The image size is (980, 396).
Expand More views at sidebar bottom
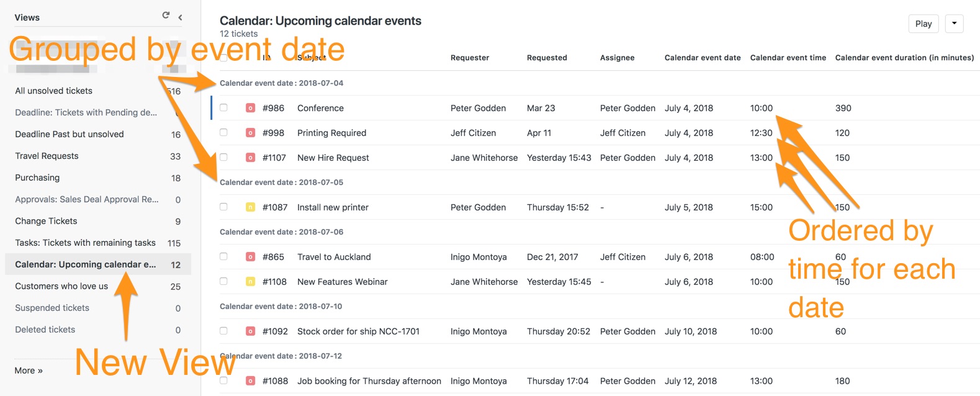(29, 371)
